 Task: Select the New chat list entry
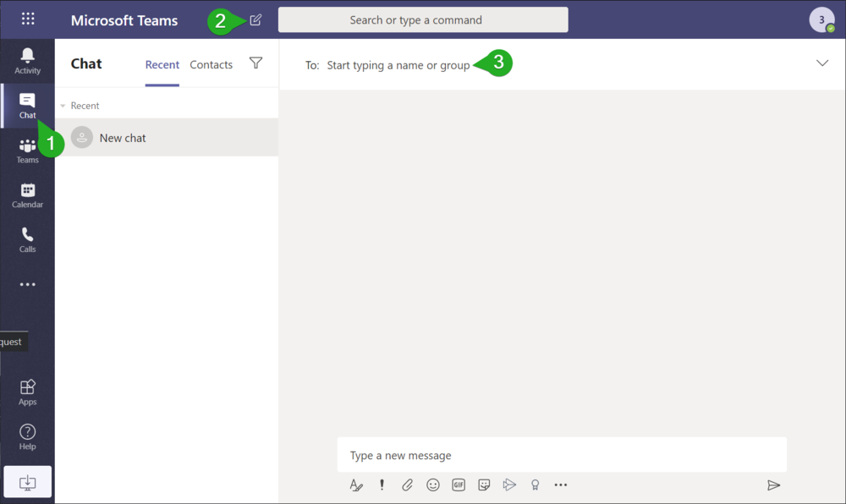(167, 138)
